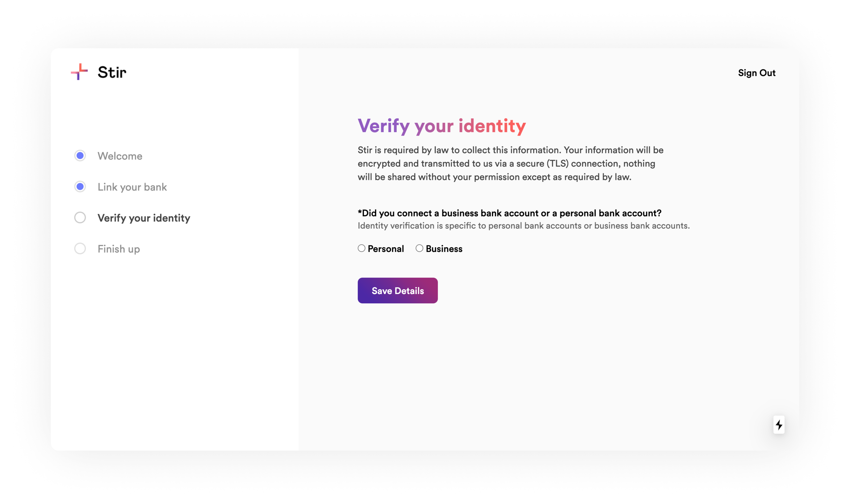The width and height of the screenshot is (850, 504).
Task: Click the Sign Out link
Action: pyautogui.click(x=757, y=73)
